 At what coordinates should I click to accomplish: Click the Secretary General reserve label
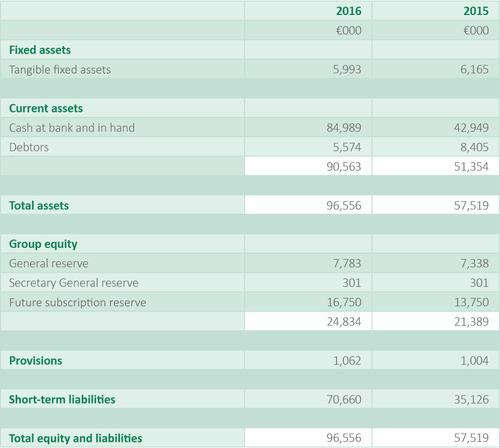point(74,283)
